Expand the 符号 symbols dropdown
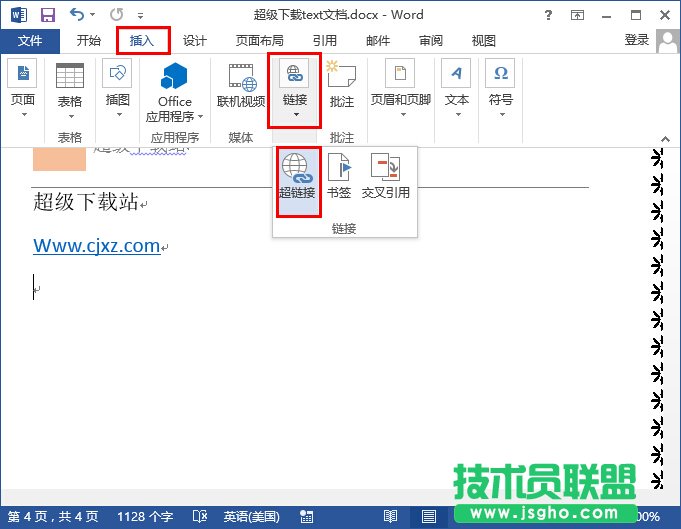The width and height of the screenshot is (681, 529). [499, 88]
